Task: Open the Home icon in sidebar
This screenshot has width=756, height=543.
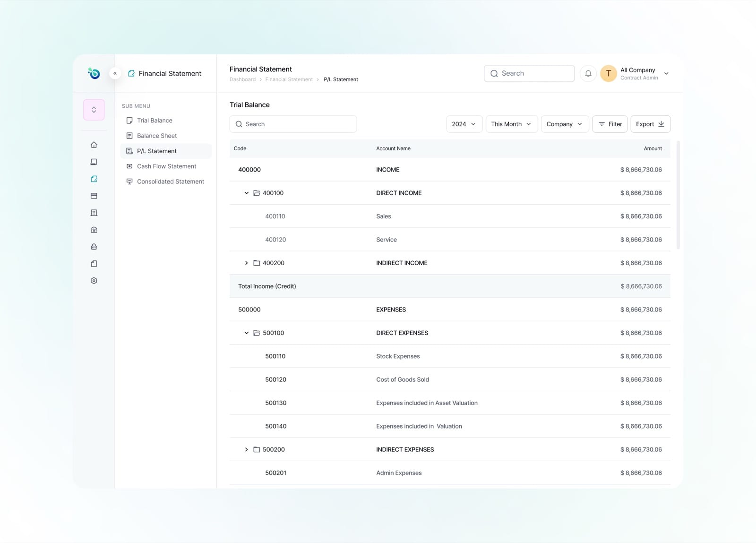Action: point(94,145)
